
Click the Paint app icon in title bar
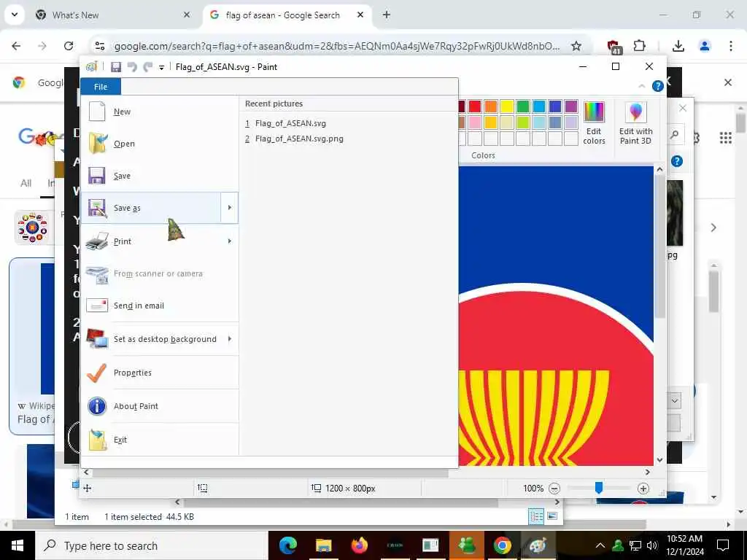click(x=91, y=66)
